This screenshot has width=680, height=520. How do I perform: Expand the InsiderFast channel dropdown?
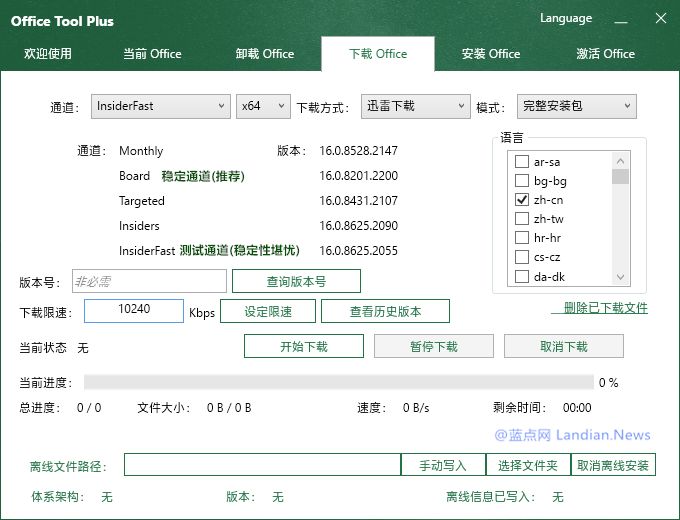point(160,106)
